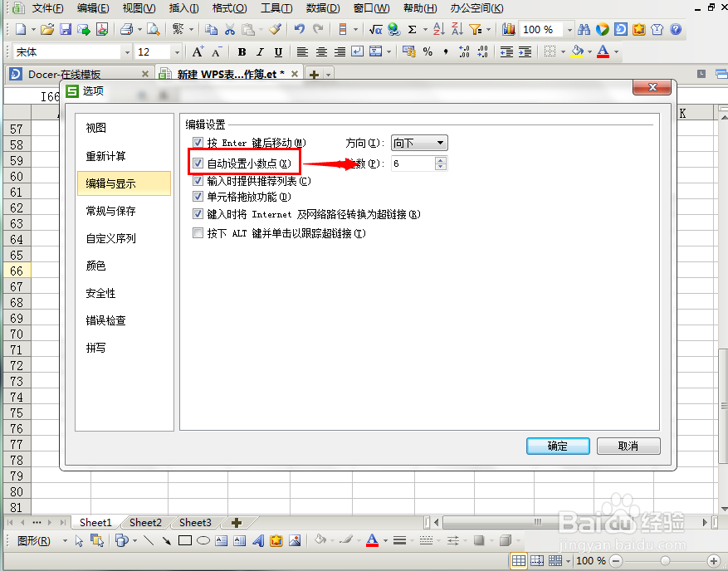Toggle 单元格拖放功能 checkbox

198,197
